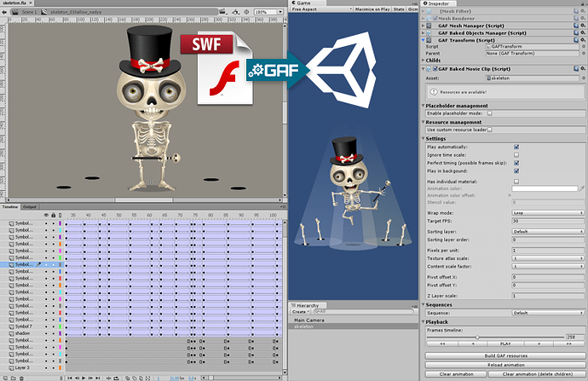Collapse the Settings section
The height and width of the screenshot is (381, 588).
tap(424, 139)
